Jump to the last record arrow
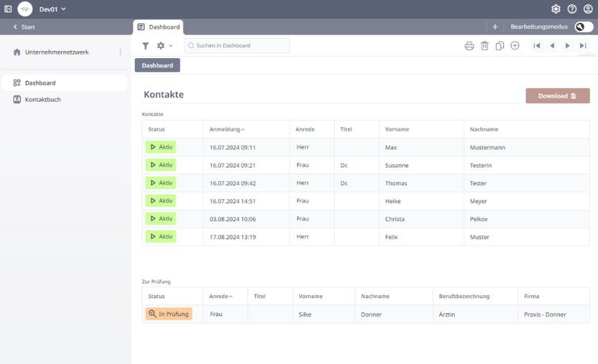 583,46
